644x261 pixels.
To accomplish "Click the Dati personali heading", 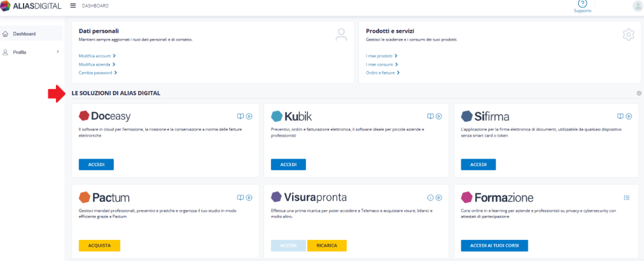I will click(x=99, y=31).
